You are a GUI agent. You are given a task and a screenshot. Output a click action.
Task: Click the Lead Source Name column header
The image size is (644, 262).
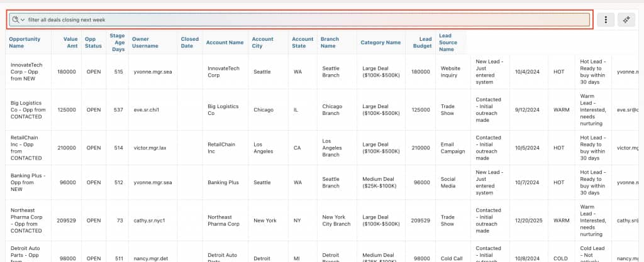pos(448,43)
